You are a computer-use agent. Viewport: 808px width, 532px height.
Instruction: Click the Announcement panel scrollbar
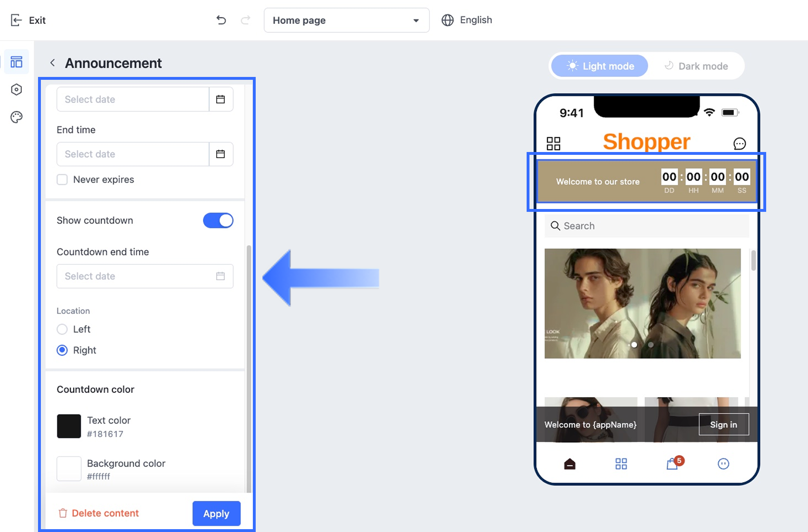(249, 369)
